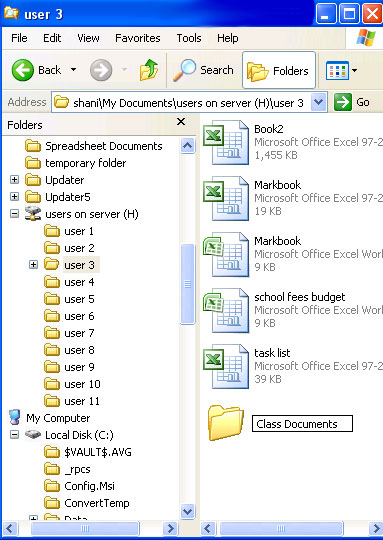Click the user 5 folder icon
383x540 pixels.
tap(52, 299)
